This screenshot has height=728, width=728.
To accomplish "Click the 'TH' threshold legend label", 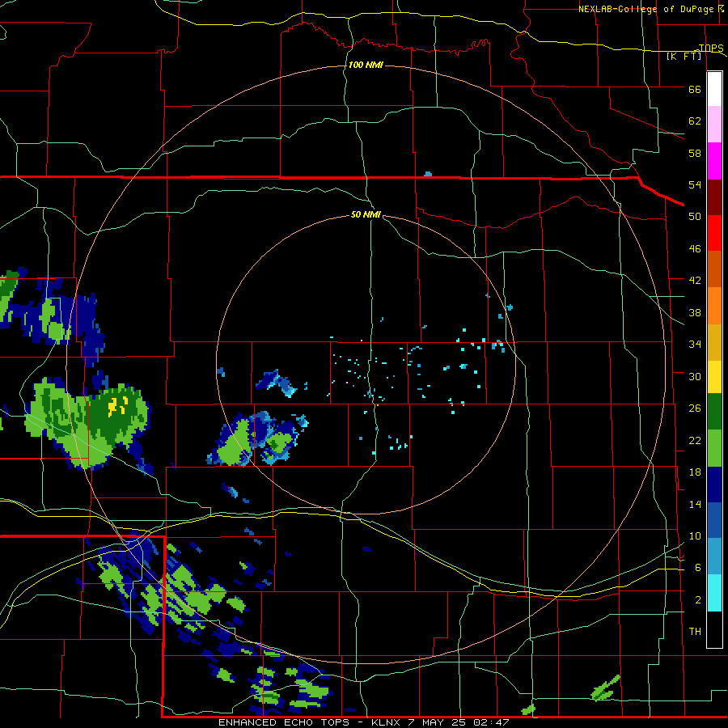I will tap(695, 632).
